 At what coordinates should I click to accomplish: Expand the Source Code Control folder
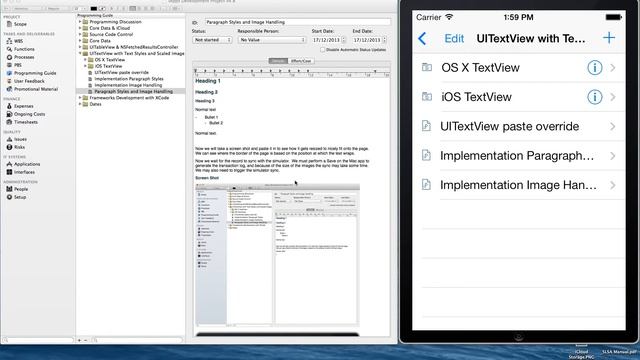coord(80,35)
